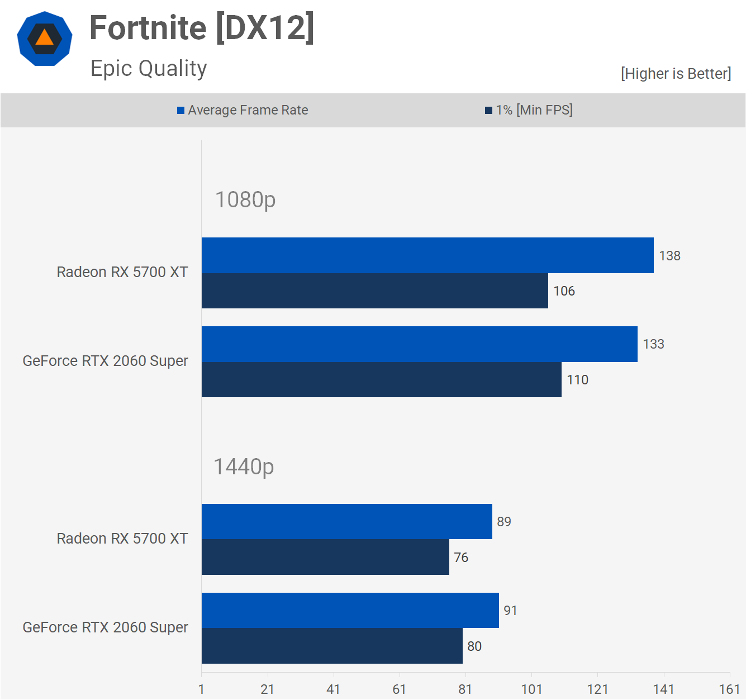Click the "[Higher is Better]" note
The height and width of the screenshot is (700, 746).
pos(676,74)
